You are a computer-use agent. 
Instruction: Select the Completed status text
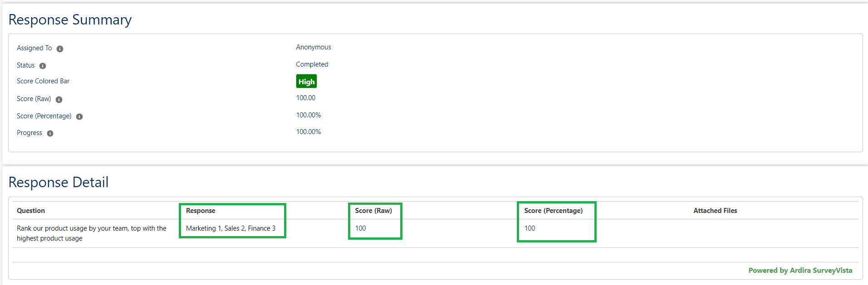[312, 64]
